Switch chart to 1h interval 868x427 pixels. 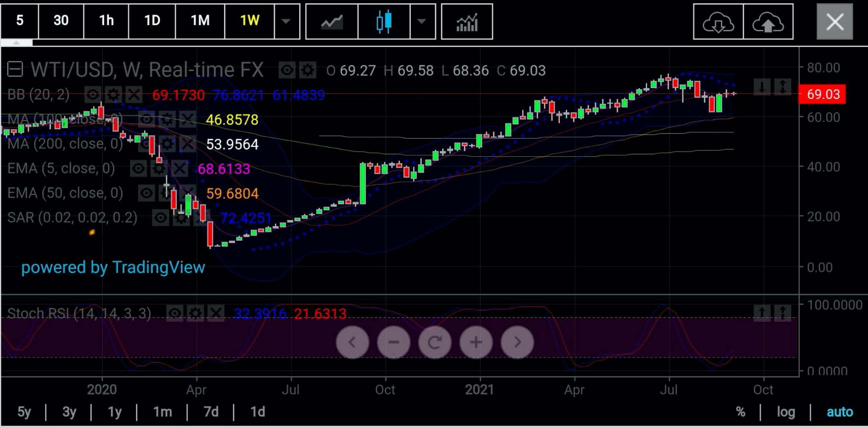(106, 21)
